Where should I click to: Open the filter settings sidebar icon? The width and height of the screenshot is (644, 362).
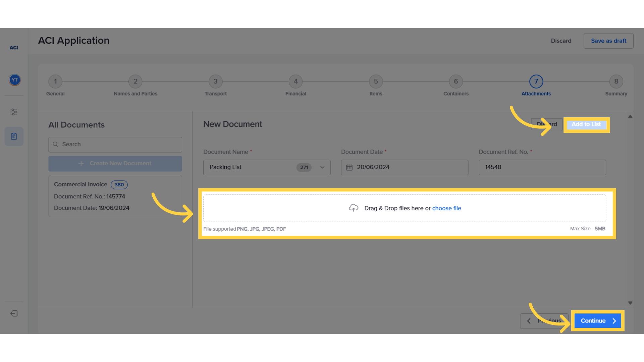[14, 112]
